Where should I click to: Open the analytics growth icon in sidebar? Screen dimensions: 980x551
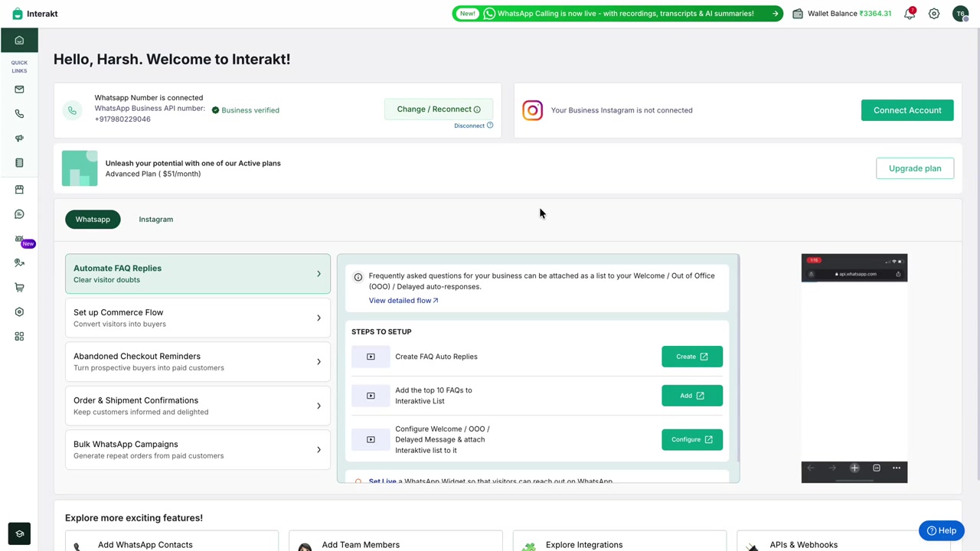(19, 263)
